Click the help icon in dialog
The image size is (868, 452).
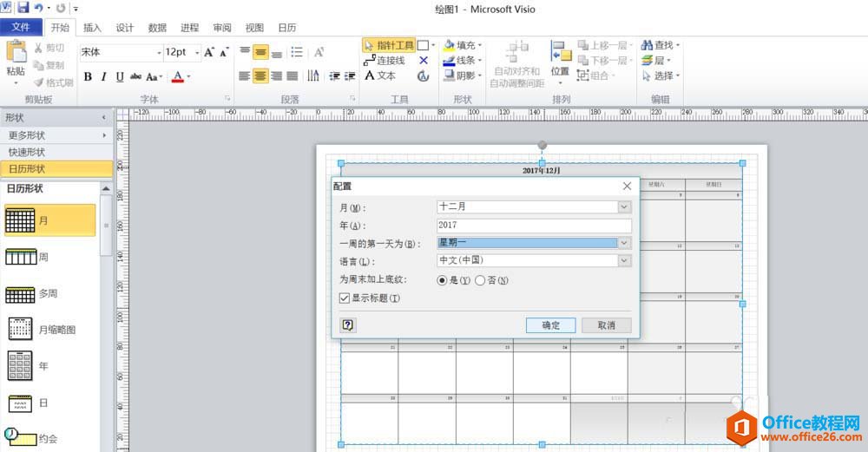point(348,324)
